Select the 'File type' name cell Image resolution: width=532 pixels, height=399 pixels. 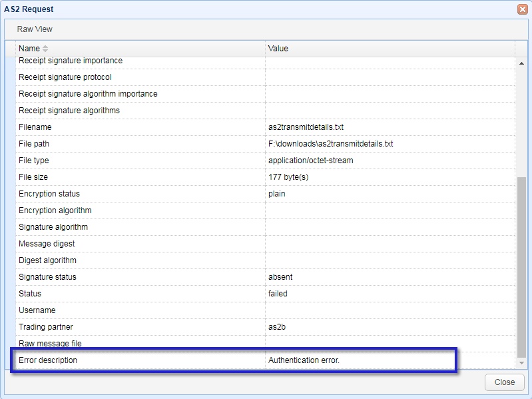[x=140, y=161]
